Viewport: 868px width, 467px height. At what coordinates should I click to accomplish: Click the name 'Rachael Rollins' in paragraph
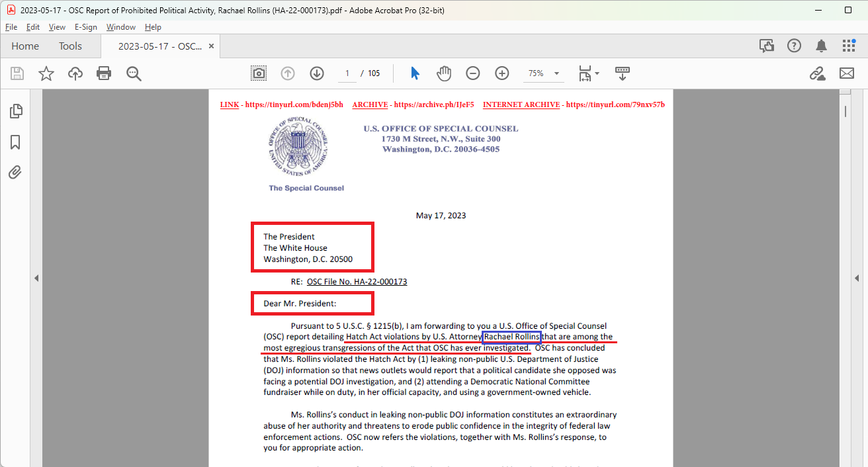(x=511, y=337)
